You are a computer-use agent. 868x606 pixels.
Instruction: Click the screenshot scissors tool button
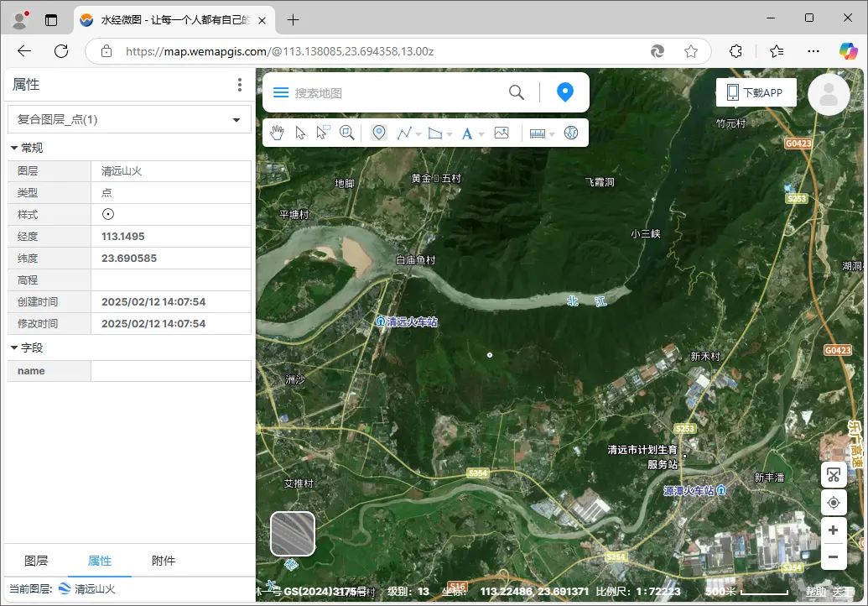(x=833, y=475)
